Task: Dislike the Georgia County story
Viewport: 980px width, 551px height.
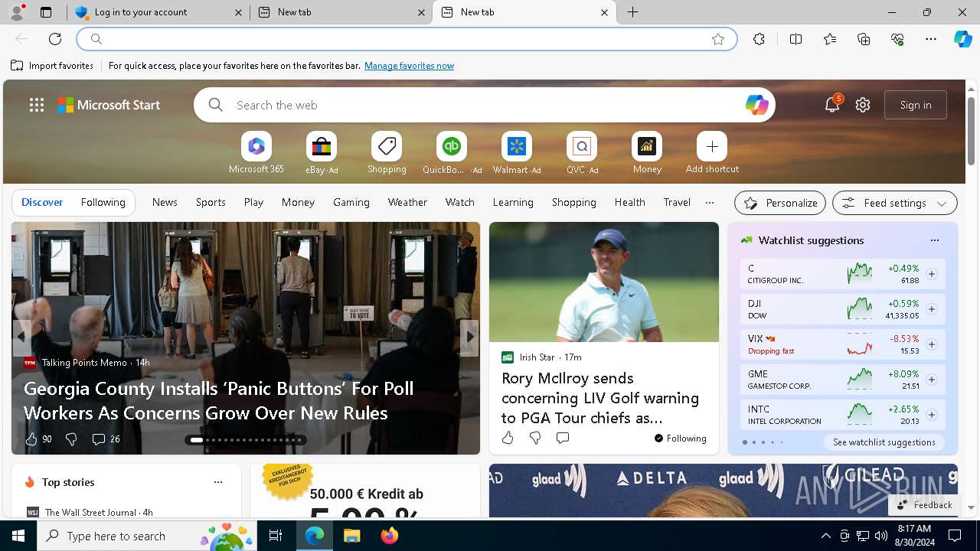Action: click(x=71, y=439)
